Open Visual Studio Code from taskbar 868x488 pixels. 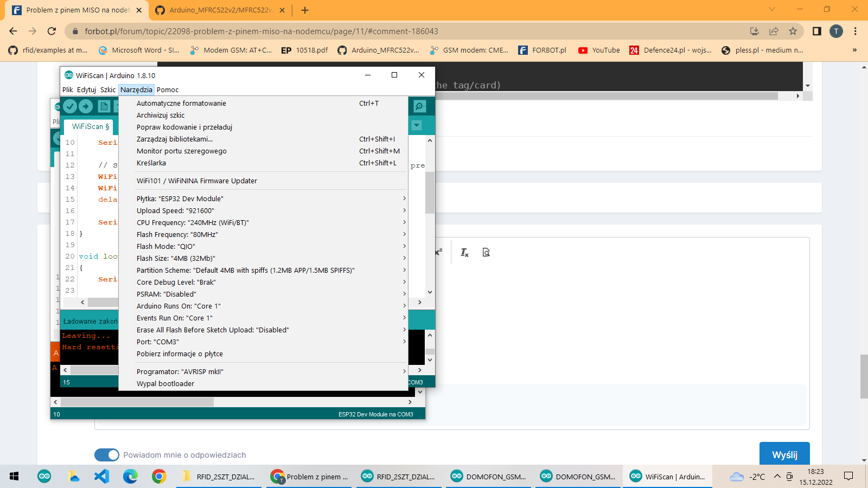point(101,477)
